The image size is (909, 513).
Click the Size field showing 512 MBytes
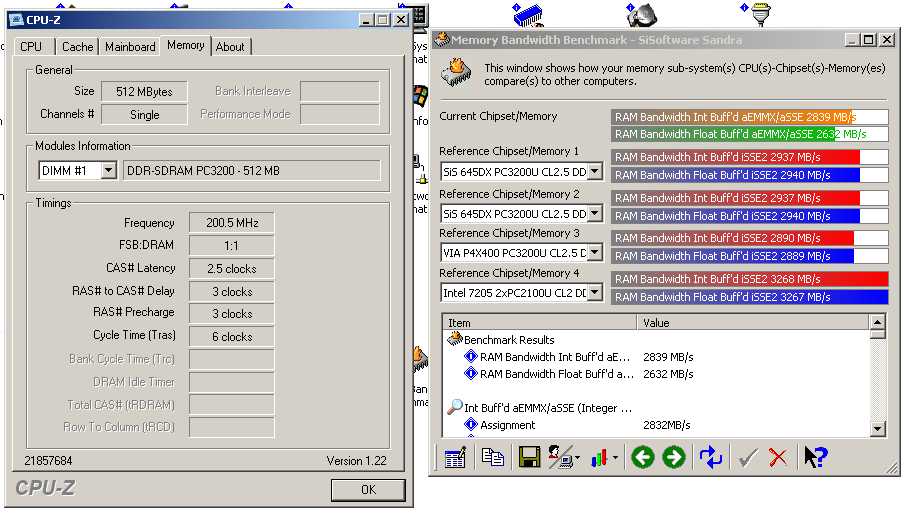(x=144, y=92)
